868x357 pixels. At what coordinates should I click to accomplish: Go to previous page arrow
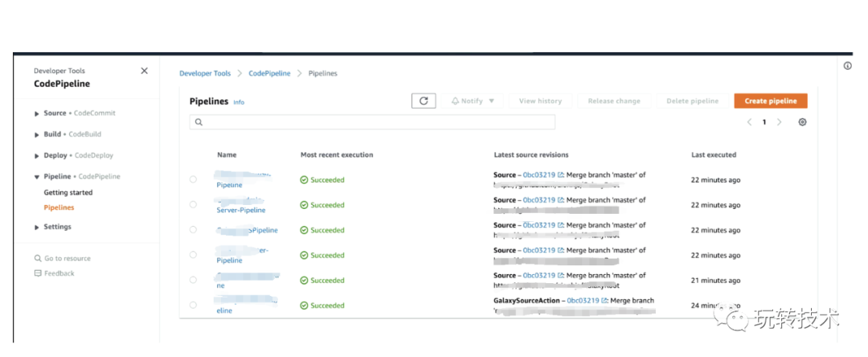tap(749, 122)
